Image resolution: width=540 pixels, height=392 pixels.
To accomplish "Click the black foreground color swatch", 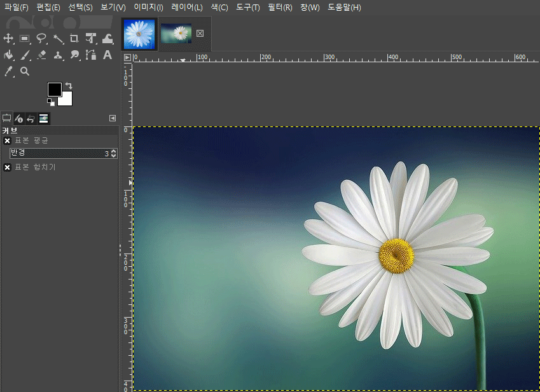I will 55,90.
